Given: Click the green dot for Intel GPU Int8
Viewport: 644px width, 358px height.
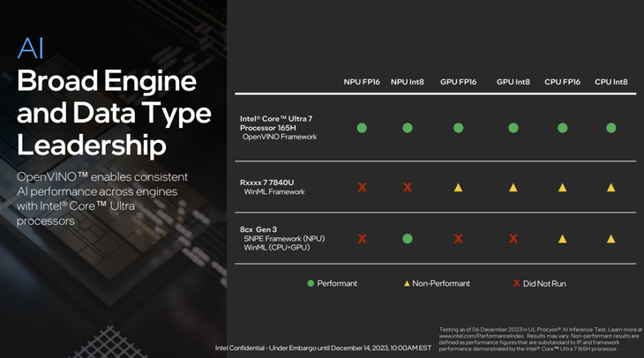Looking at the screenshot, I should (x=513, y=128).
